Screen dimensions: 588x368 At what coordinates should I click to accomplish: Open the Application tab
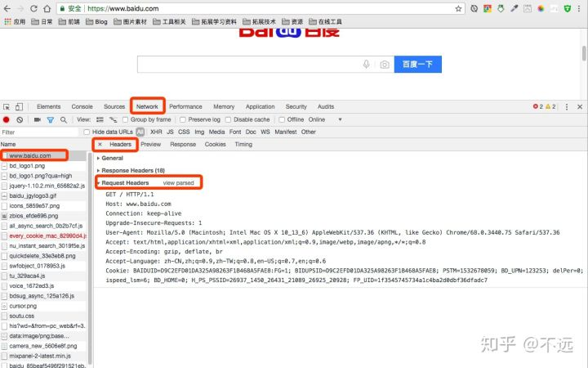pyautogui.click(x=261, y=106)
